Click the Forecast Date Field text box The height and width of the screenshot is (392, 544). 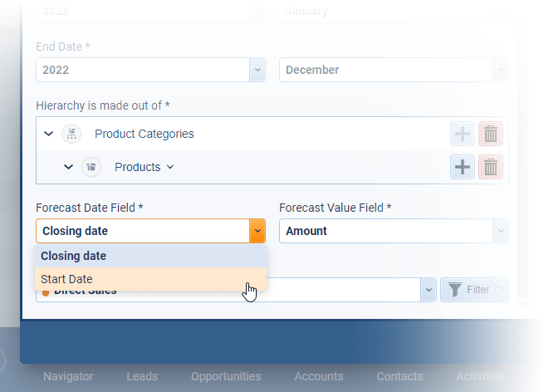pos(142,231)
